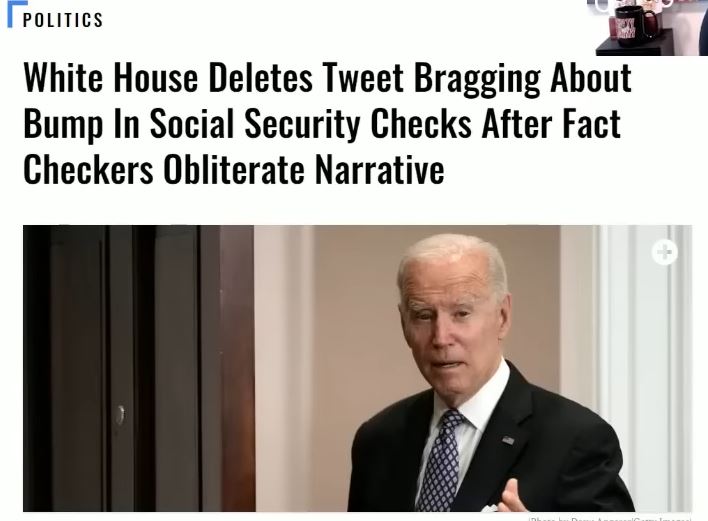Click the plus expand icon on article photo

[x=664, y=251]
